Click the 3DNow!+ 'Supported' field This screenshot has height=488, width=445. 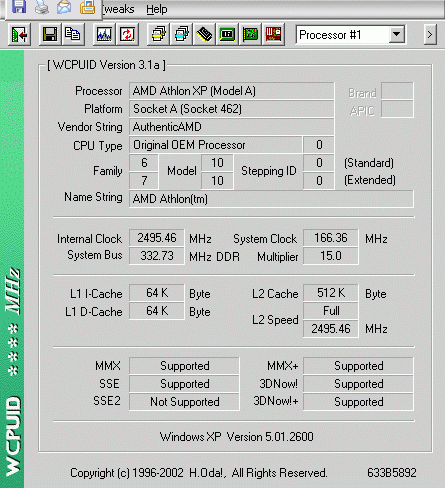click(358, 402)
